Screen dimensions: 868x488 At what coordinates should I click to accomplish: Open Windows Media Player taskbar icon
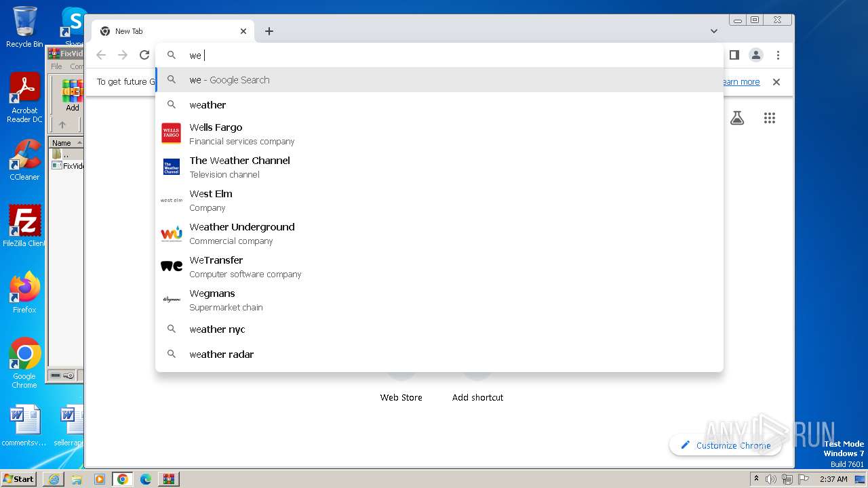(x=100, y=479)
